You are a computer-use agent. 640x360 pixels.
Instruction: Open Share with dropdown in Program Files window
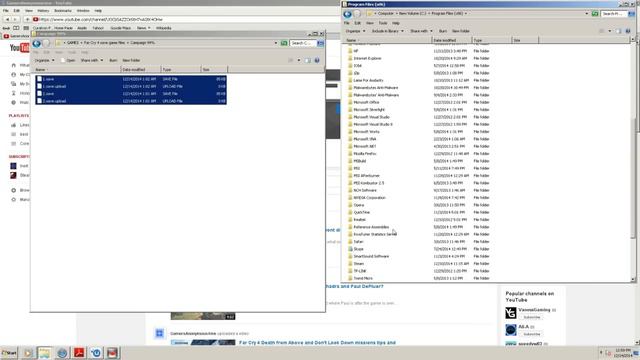421,31
